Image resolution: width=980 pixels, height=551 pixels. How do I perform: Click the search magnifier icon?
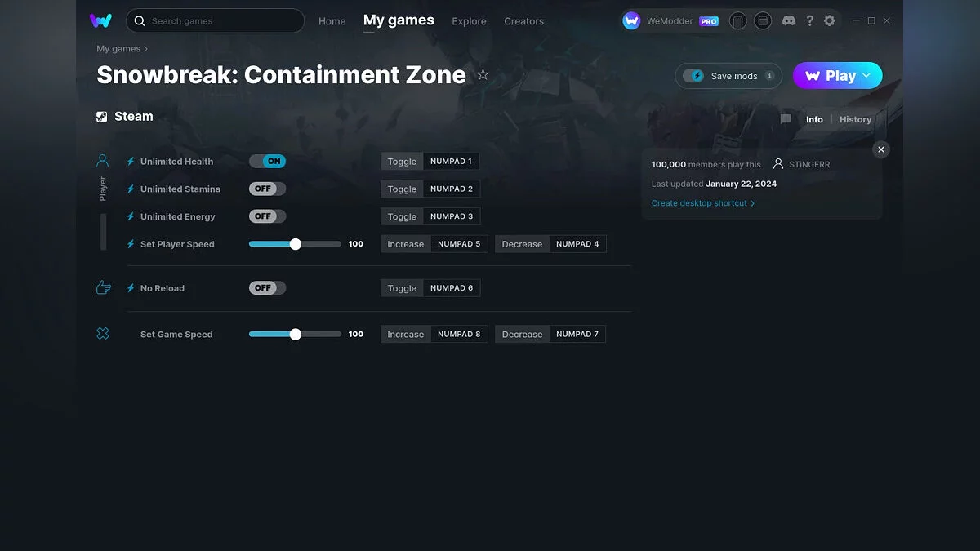pyautogui.click(x=140, y=20)
